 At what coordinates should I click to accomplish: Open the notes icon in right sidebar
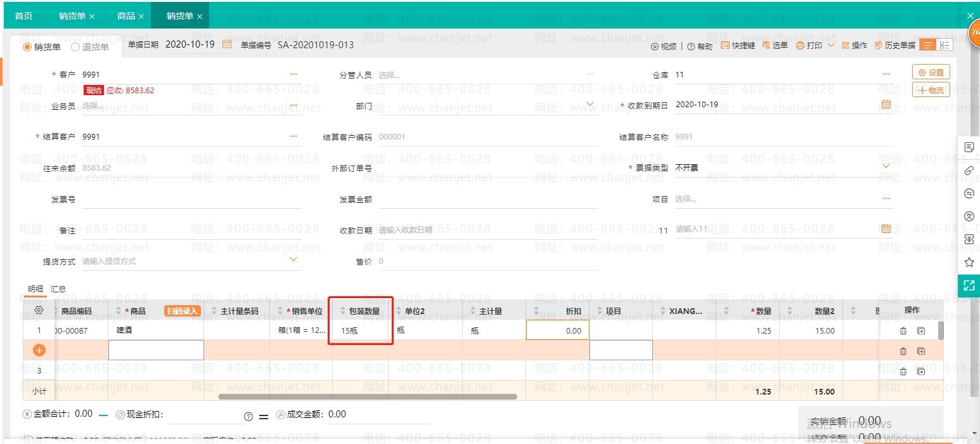[x=969, y=147]
